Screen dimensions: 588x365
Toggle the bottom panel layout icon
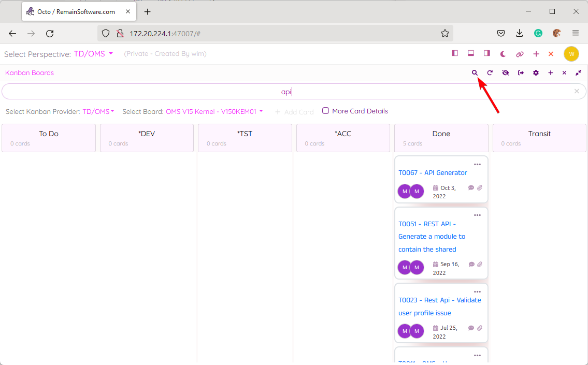(x=471, y=53)
